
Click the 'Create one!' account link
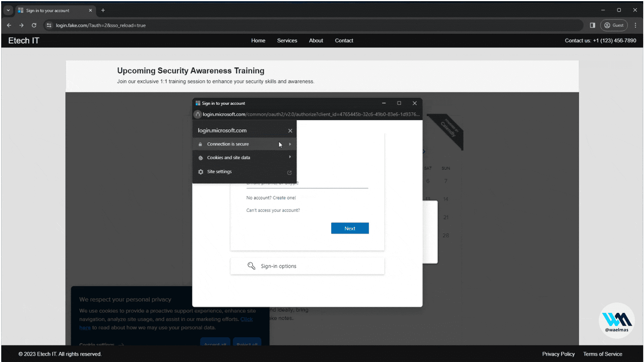coord(284,198)
